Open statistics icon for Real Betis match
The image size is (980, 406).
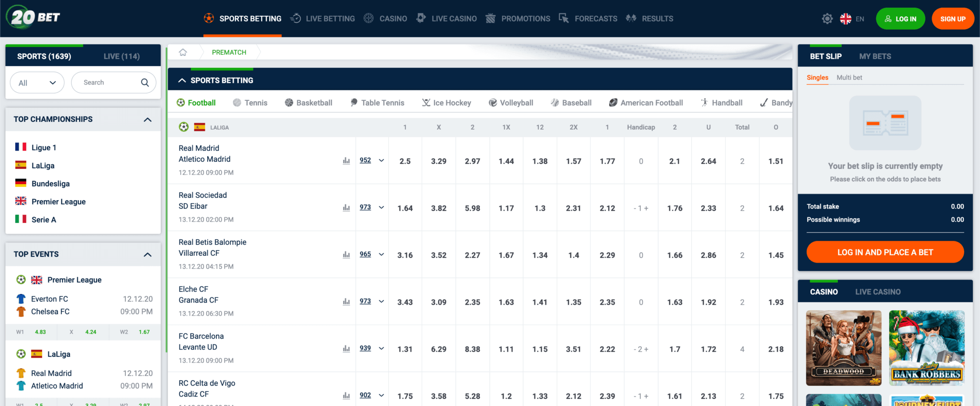[x=346, y=254]
